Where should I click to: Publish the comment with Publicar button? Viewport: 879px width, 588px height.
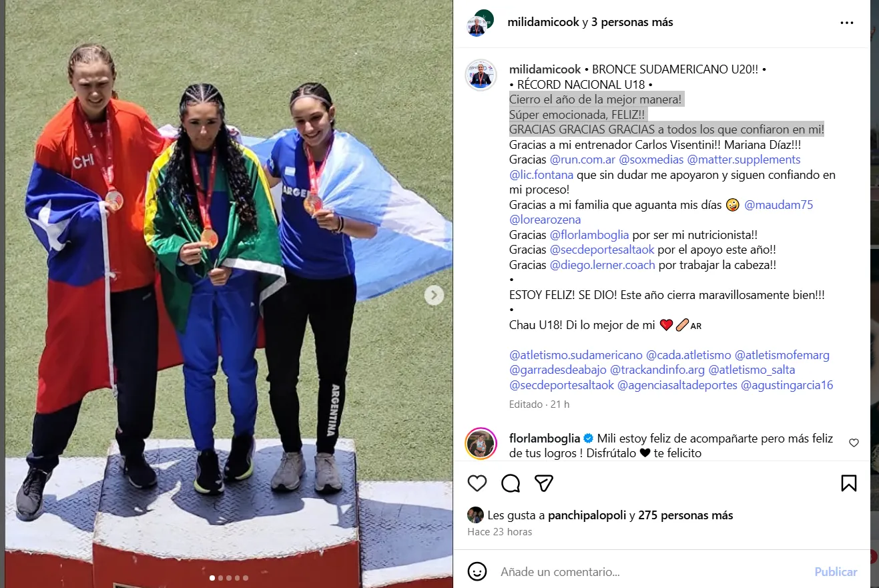tap(836, 572)
